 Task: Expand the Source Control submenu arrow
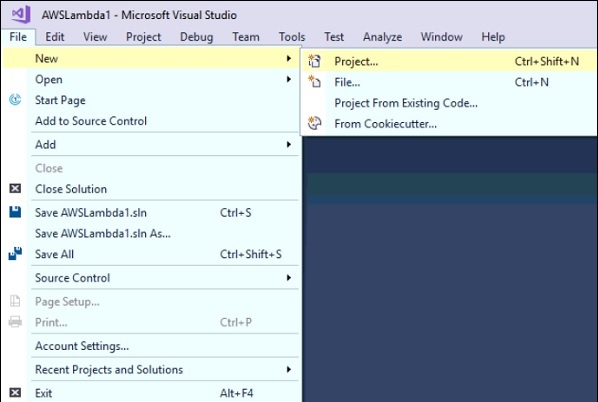point(289,278)
